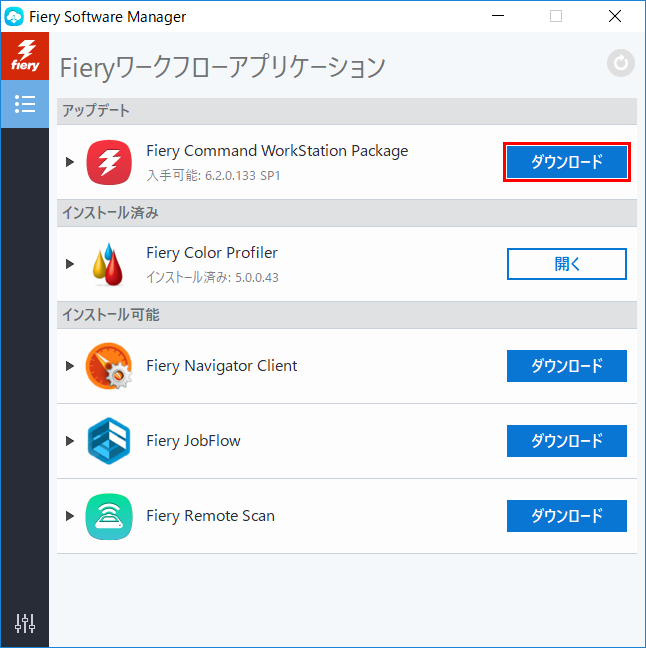The height and width of the screenshot is (648, 646).
Task: Download Fiery Navigator Client
Action: 567,366
